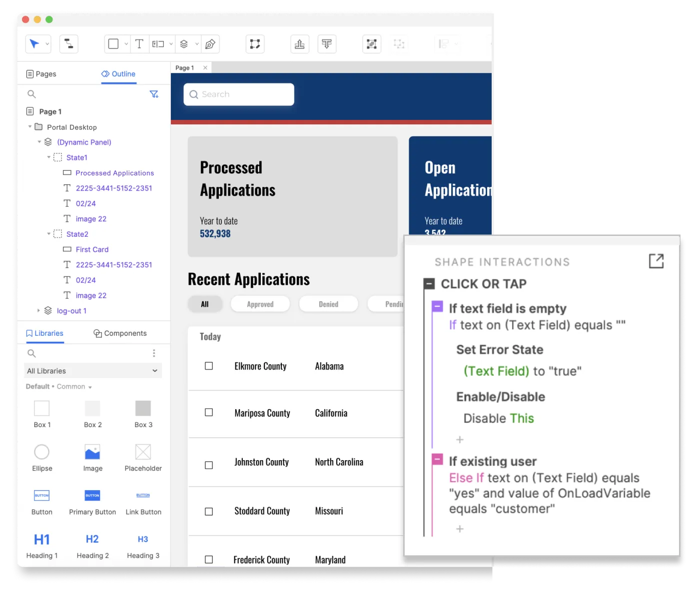Switch to the Pages tab
The height and width of the screenshot is (616, 700).
click(x=41, y=74)
